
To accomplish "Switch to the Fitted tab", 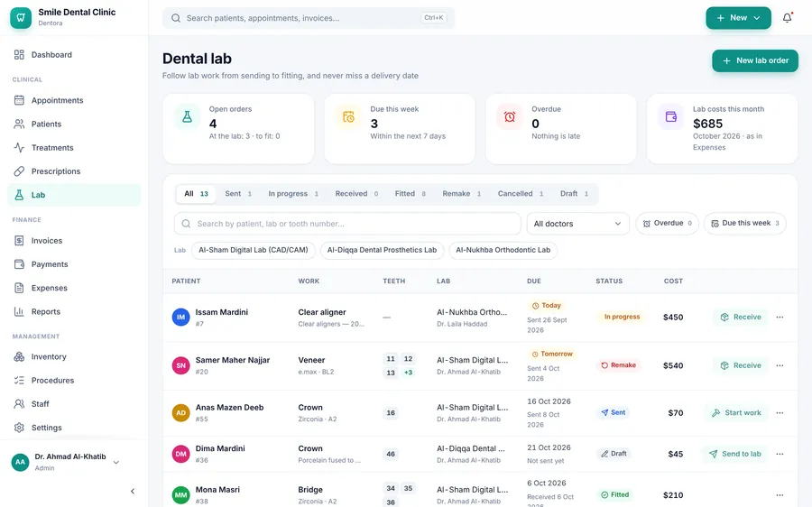I will coord(411,194).
